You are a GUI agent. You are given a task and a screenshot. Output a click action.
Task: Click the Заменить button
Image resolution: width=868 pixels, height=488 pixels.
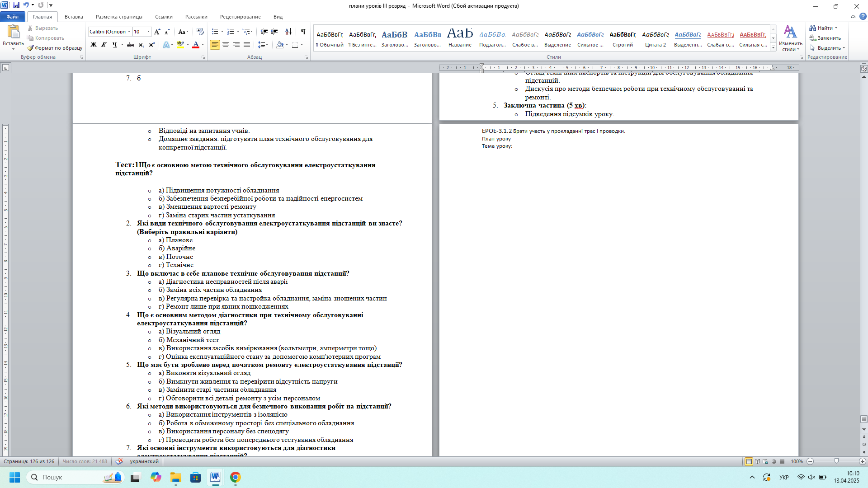pyautogui.click(x=825, y=38)
